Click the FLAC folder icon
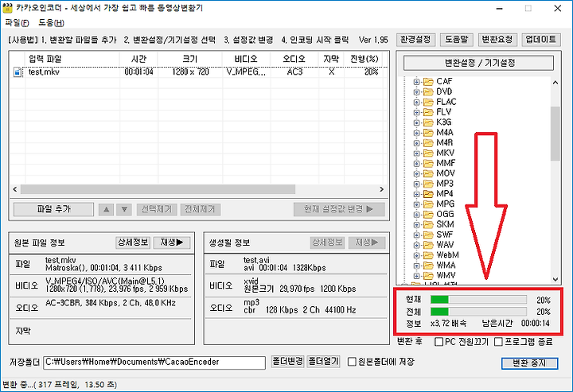The width and height of the screenshot is (573, 392). point(428,102)
